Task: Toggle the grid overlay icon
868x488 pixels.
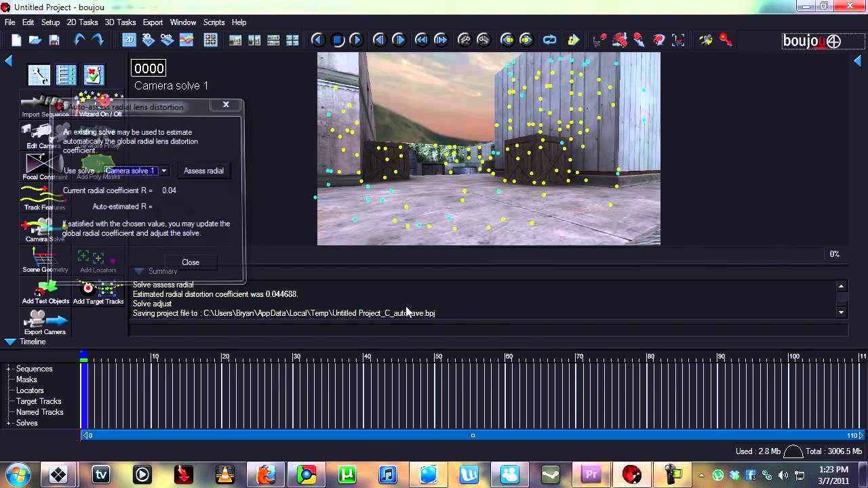Action: [x=210, y=41]
